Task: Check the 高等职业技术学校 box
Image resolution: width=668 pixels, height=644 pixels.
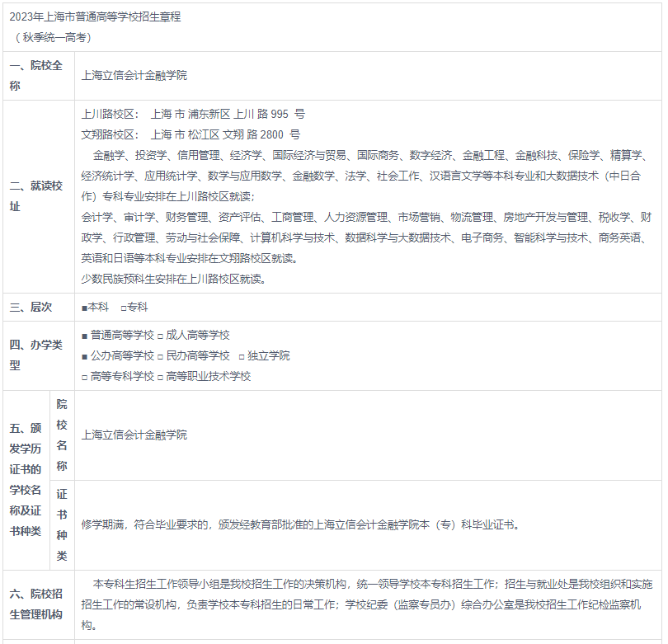Action: coord(161,377)
